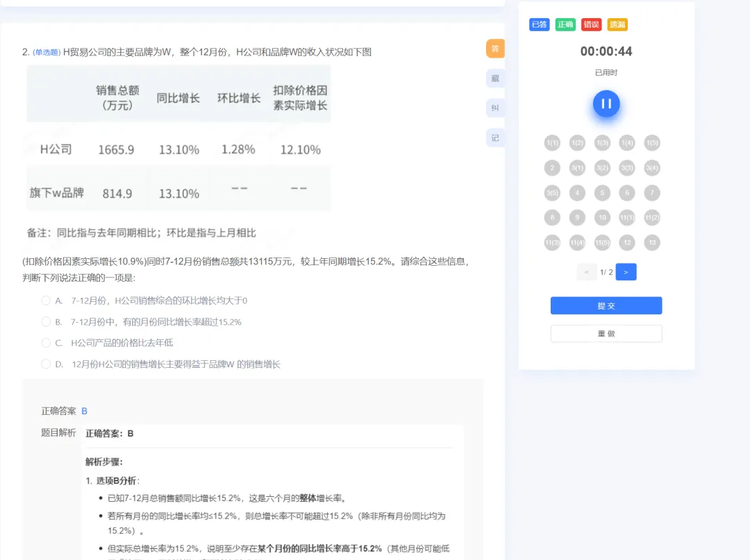Select answer option A radio button

(46, 300)
